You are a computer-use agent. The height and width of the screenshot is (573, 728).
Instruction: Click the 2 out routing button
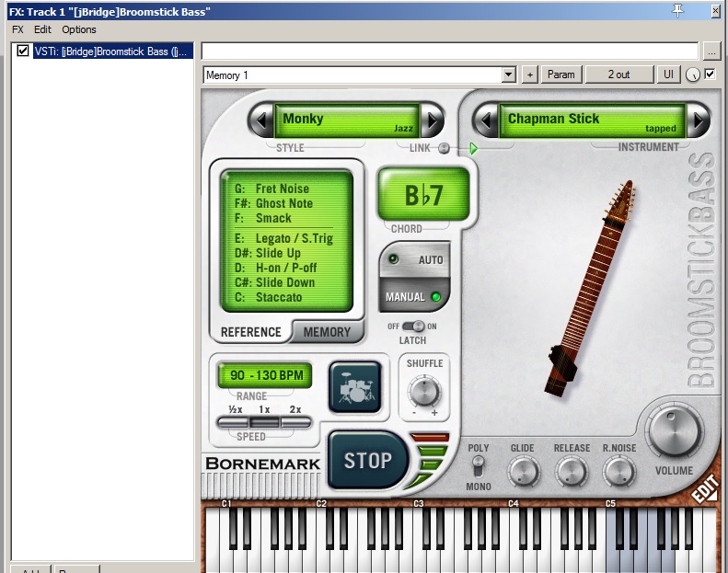(618, 74)
